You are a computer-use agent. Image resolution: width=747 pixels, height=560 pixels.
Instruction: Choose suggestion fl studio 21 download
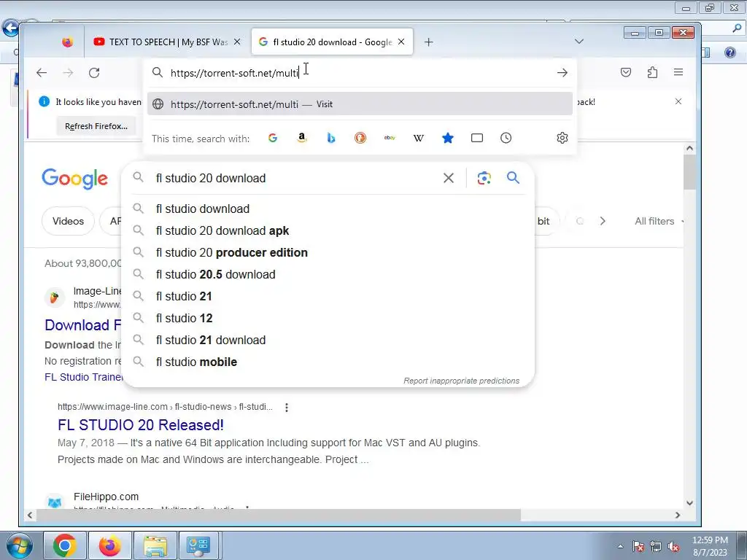tap(328, 340)
